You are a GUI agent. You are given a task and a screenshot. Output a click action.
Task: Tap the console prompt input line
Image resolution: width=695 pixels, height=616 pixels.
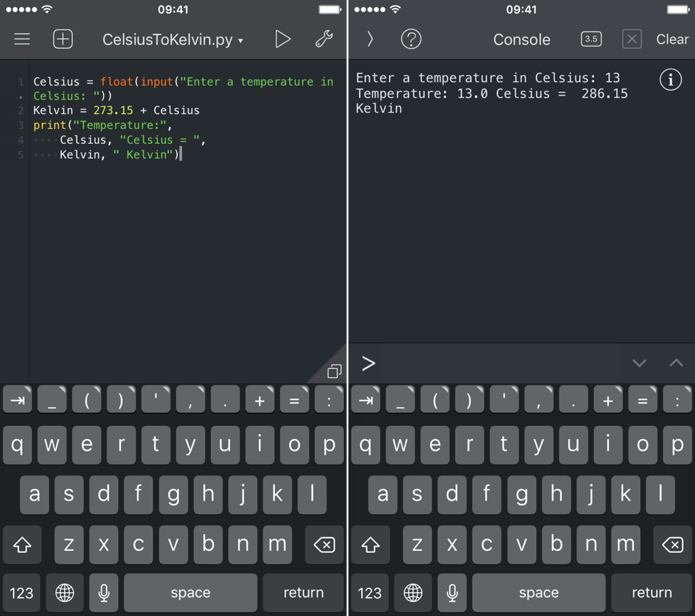[521, 364]
